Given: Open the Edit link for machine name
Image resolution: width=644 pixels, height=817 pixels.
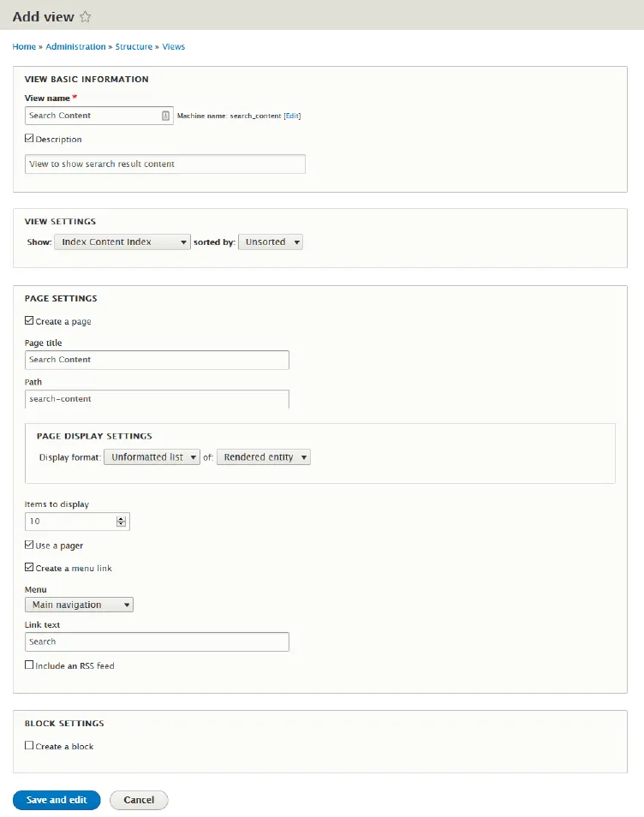Looking at the screenshot, I should (290, 115).
